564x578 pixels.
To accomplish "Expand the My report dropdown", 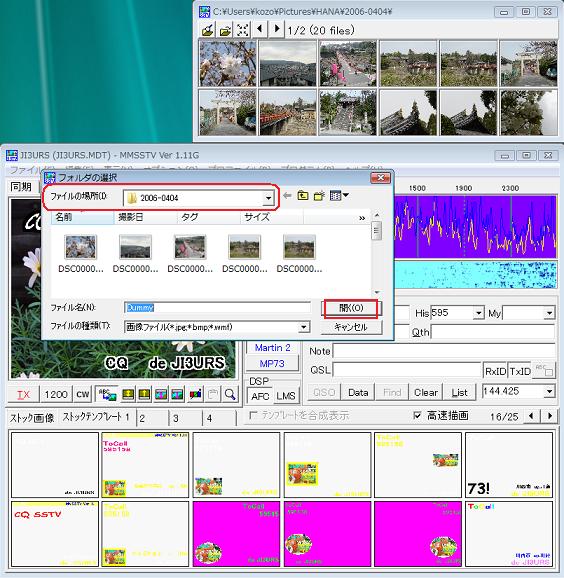I will 549,313.
